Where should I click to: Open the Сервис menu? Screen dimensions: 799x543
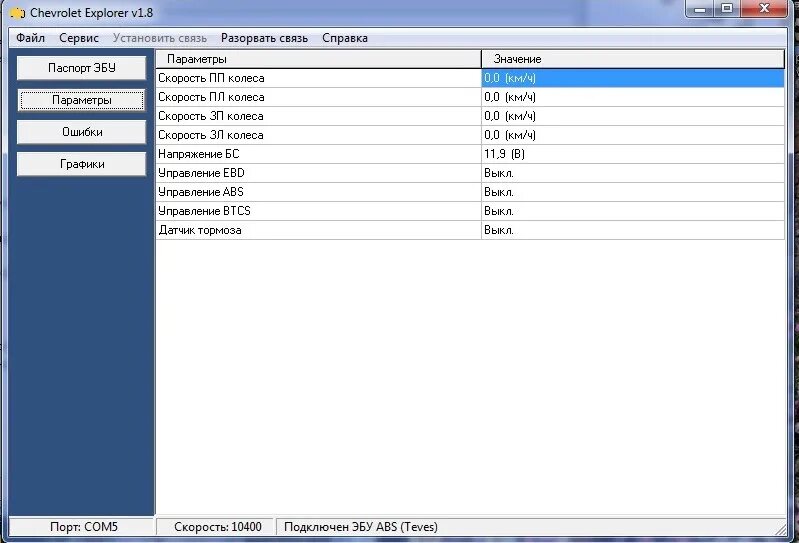tap(79, 38)
